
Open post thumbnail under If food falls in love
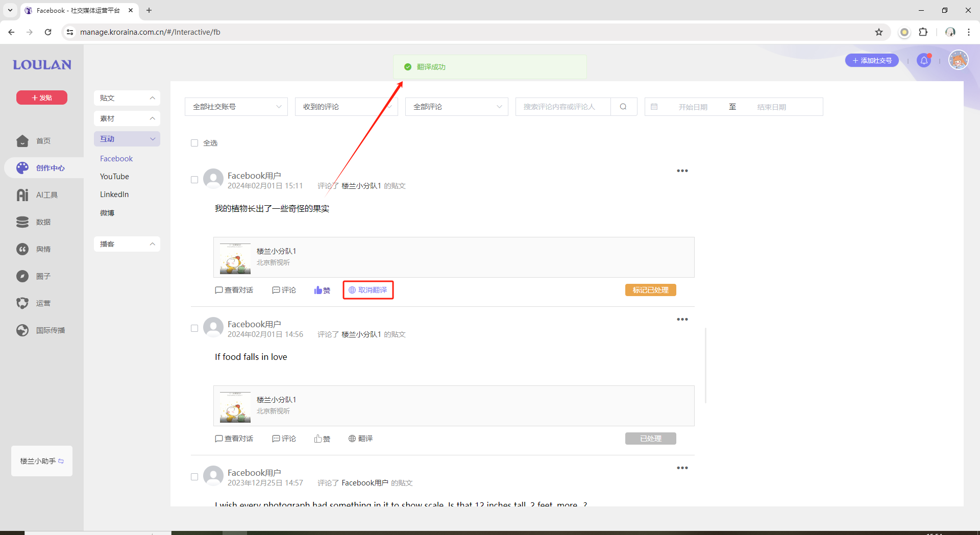(x=235, y=407)
